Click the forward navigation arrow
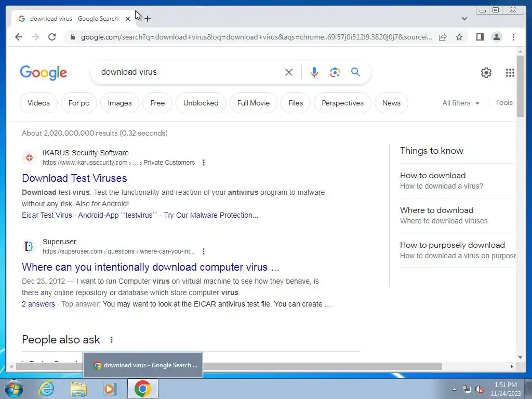Screen dimensions: 532x399 click(35, 37)
